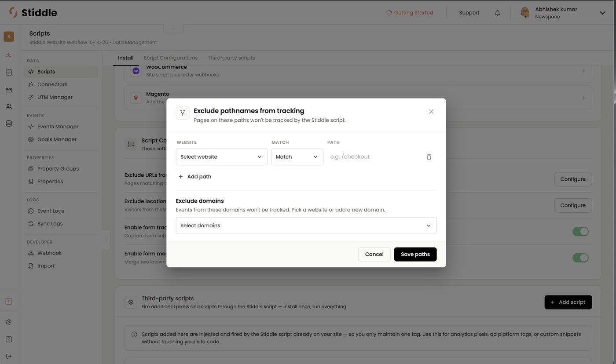Collapse the sidebar with the arrow handle

[106, 239]
